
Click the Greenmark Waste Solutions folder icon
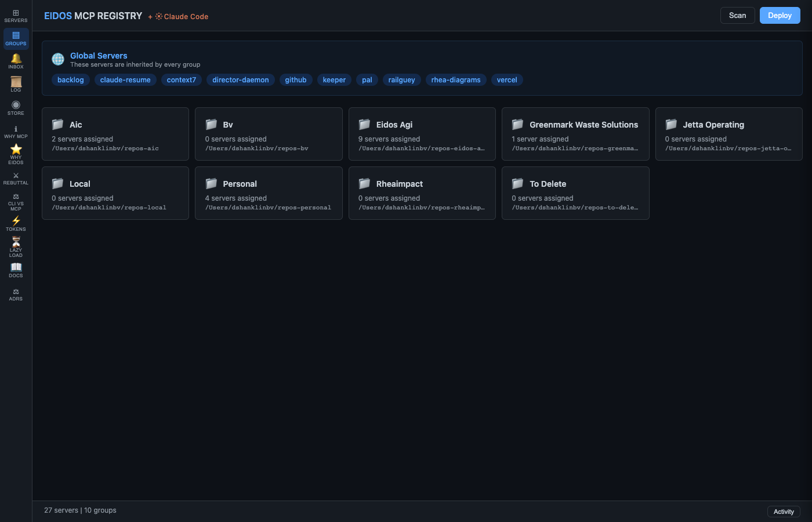click(517, 124)
